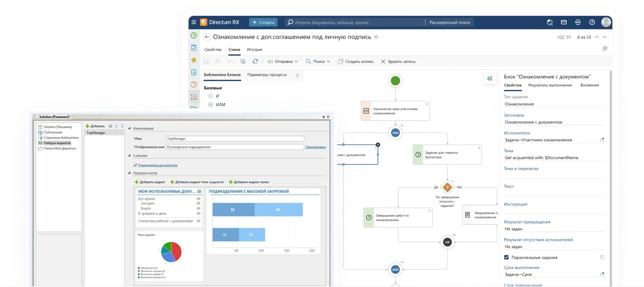
Task: Open the NEW announcements icon
Action: pos(578,22)
